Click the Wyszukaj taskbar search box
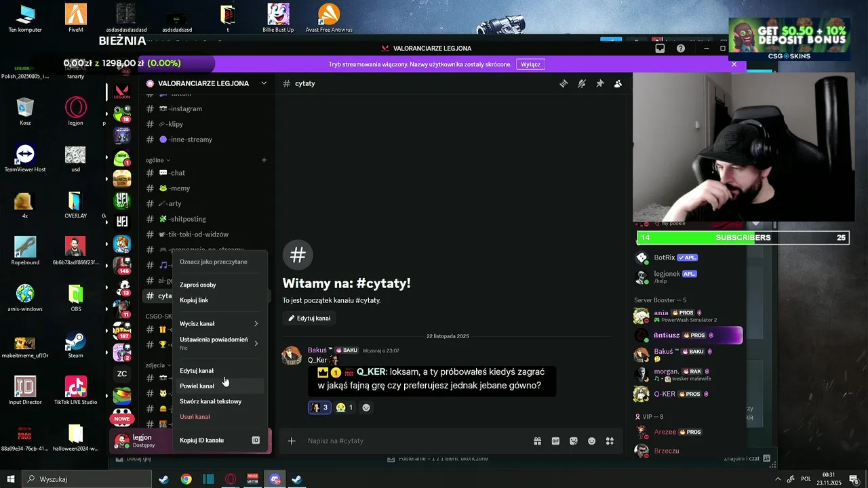Image resolution: width=868 pixels, height=488 pixels. click(x=86, y=479)
